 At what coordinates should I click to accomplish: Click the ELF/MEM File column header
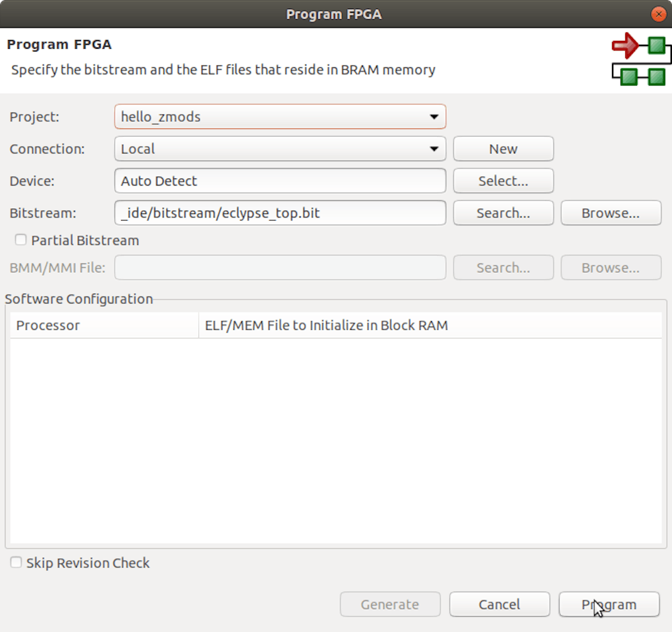pyautogui.click(x=430, y=325)
